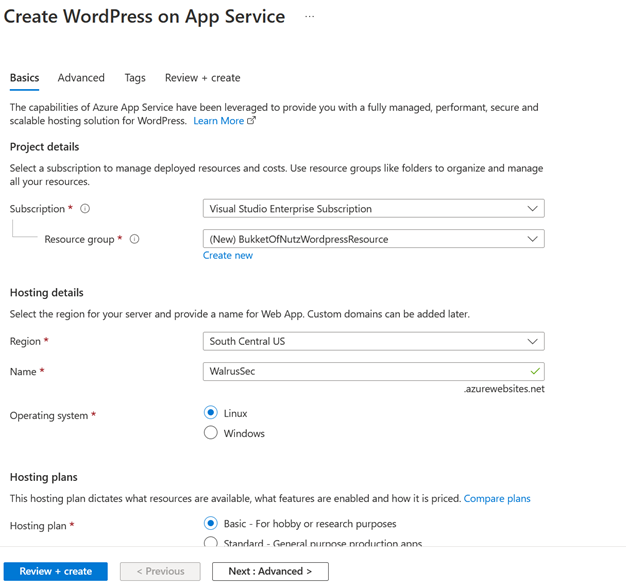Open the ellipsis menu beside page title
626x587 pixels.
pos(309,17)
